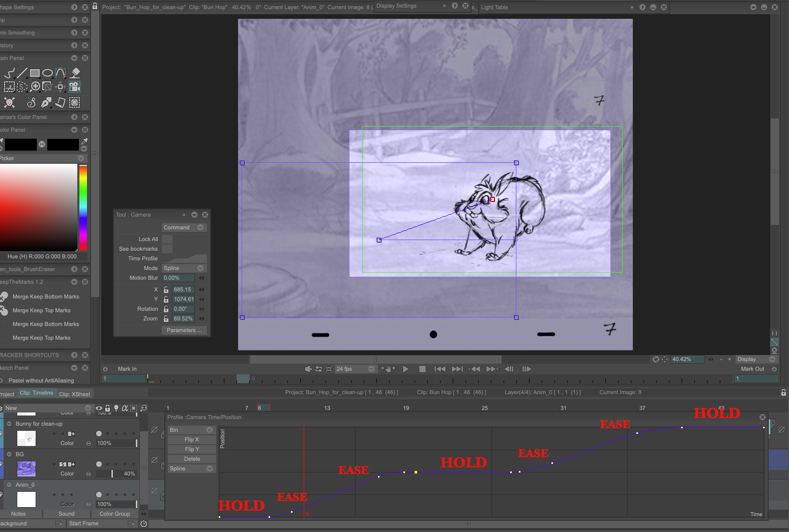Open the Bin dropdown in profile panel
Screen dimensions: 789x532
click(191, 430)
